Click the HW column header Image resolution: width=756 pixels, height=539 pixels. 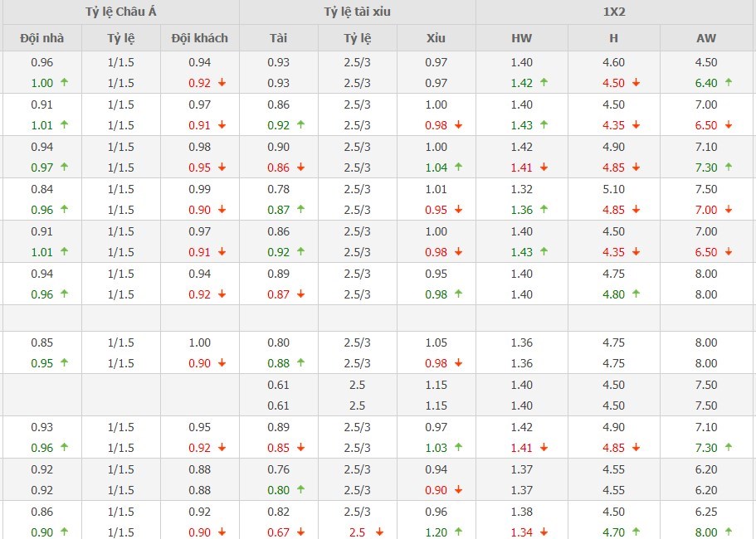click(522, 38)
